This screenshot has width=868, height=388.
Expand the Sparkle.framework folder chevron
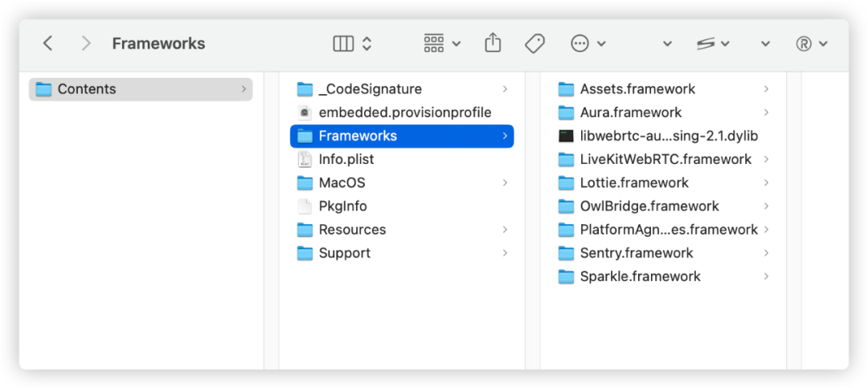[767, 276]
